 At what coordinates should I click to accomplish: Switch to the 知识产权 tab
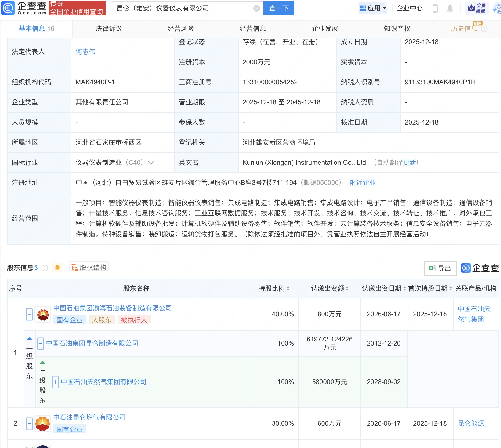pyautogui.click(x=397, y=29)
